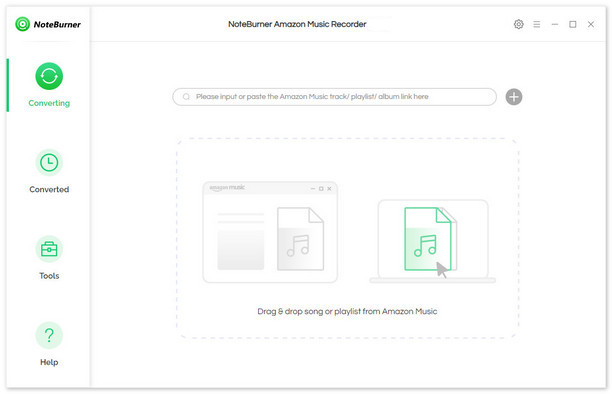Click the search magnifier in link field
Screen dimensions: 612x394
coord(186,96)
